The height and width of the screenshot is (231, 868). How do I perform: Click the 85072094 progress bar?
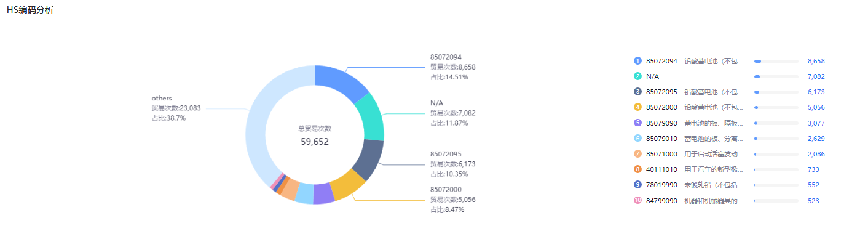tap(776, 61)
